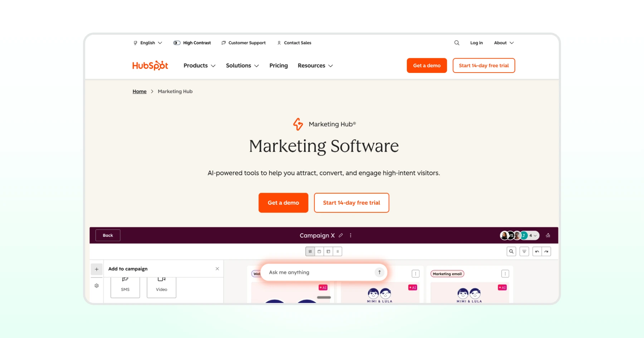This screenshot has width=644, height=338.
Task: Open the campaign filter icon
Action: pyautogui.click(x=524, y=251)
